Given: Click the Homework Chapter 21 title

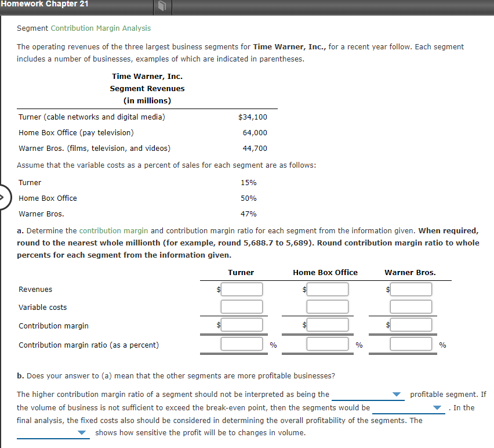Looking at the screenshot, I should point(45,4).
